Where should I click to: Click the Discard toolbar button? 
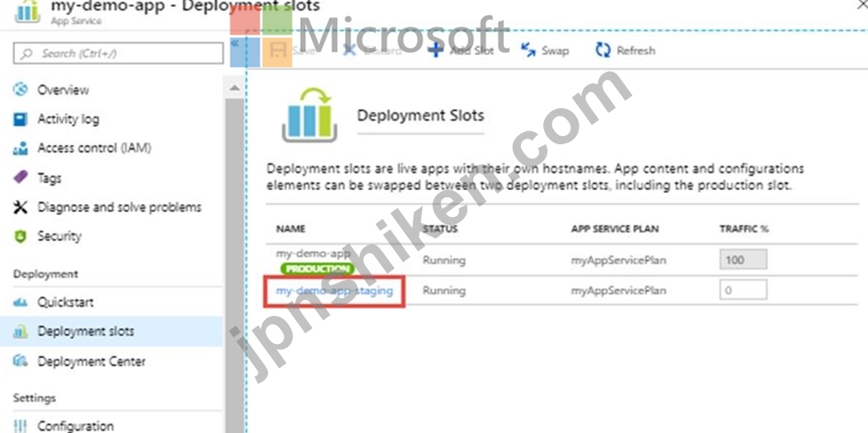click(373, 50)
